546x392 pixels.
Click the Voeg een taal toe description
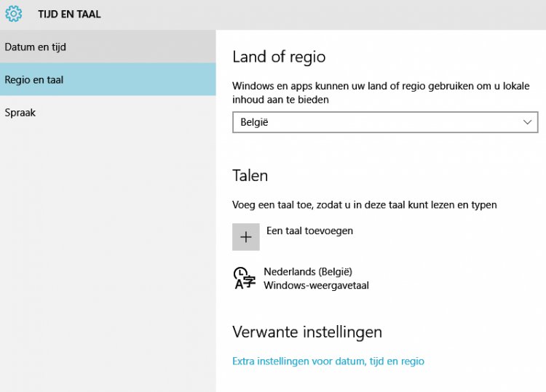tap(364, 205)
